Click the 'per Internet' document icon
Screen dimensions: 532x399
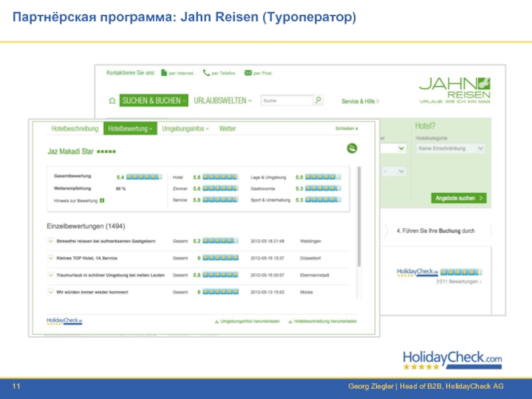(x=164, y=72)
